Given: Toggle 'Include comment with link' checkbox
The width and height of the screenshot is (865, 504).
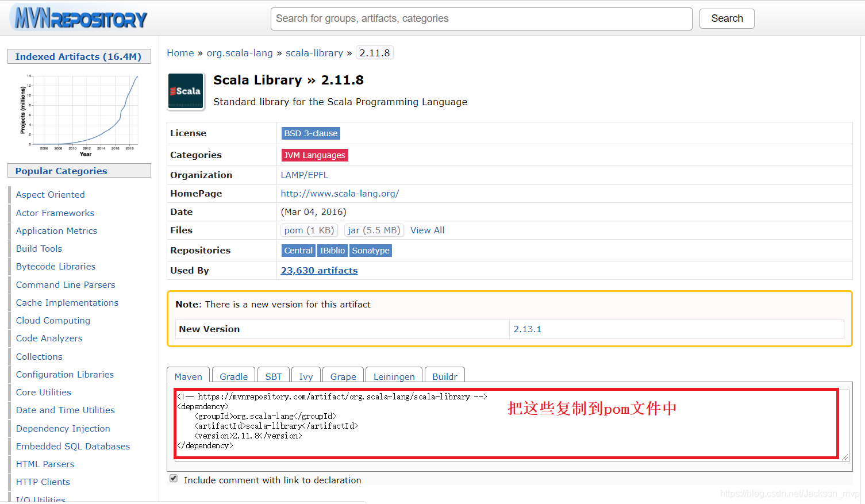Looking at the screenshot, I should [174, 479].
